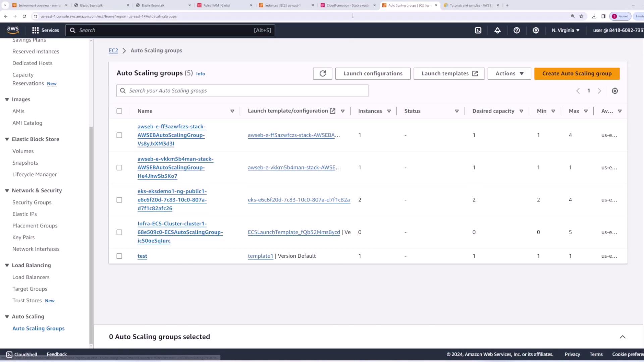Open the template1 launch template link
Viewport: 644px width, 362px height.
click(260, 256)
